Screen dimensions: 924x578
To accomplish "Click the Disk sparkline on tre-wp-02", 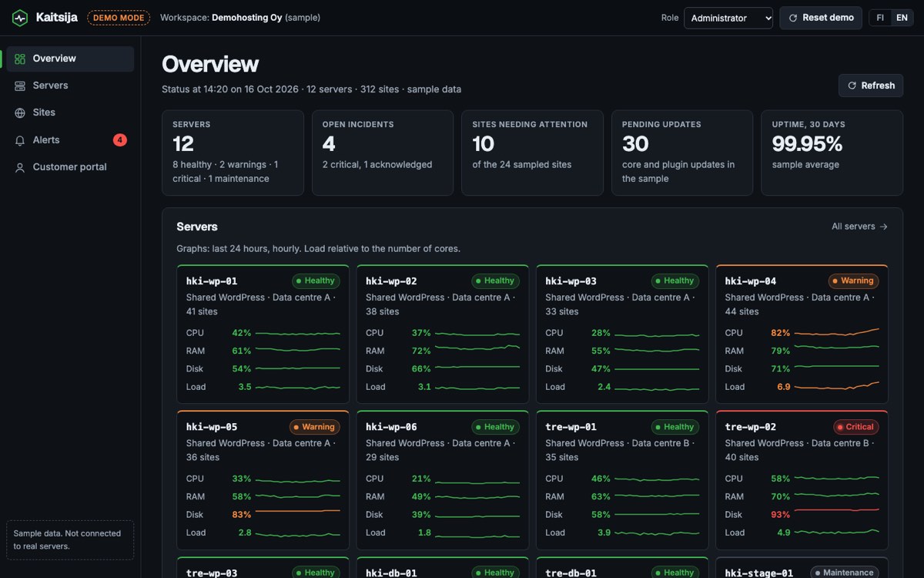I will 836,510.
